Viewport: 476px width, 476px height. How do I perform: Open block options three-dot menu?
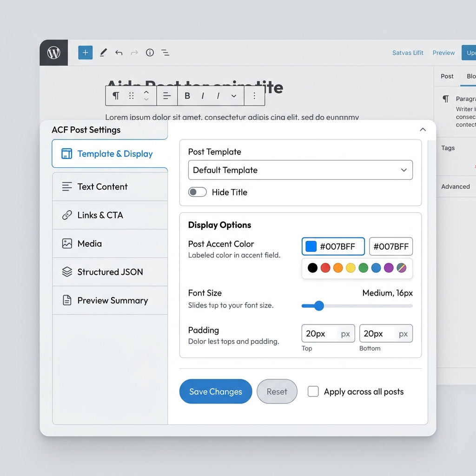click(x=254, y=96)
